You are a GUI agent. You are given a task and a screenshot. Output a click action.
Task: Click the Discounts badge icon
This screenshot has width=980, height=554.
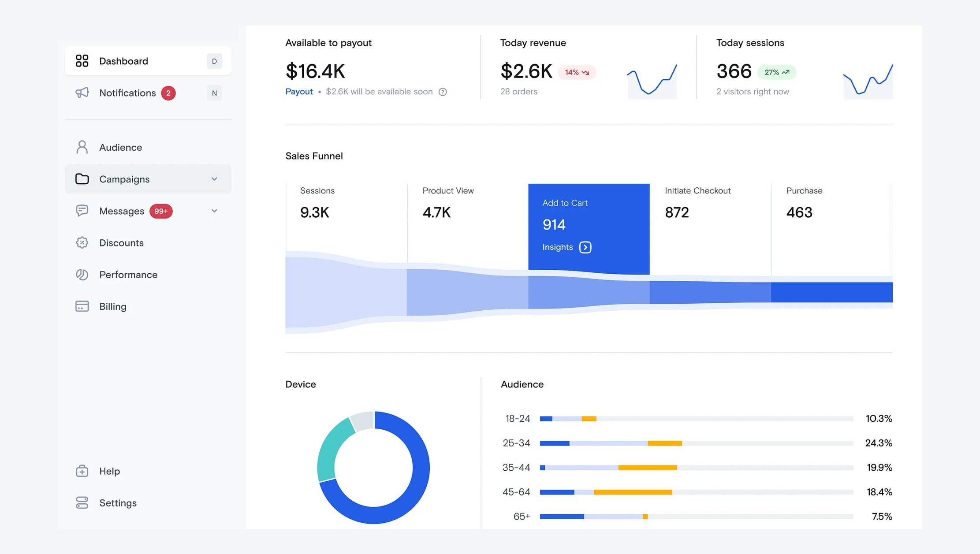pos(82,242)
